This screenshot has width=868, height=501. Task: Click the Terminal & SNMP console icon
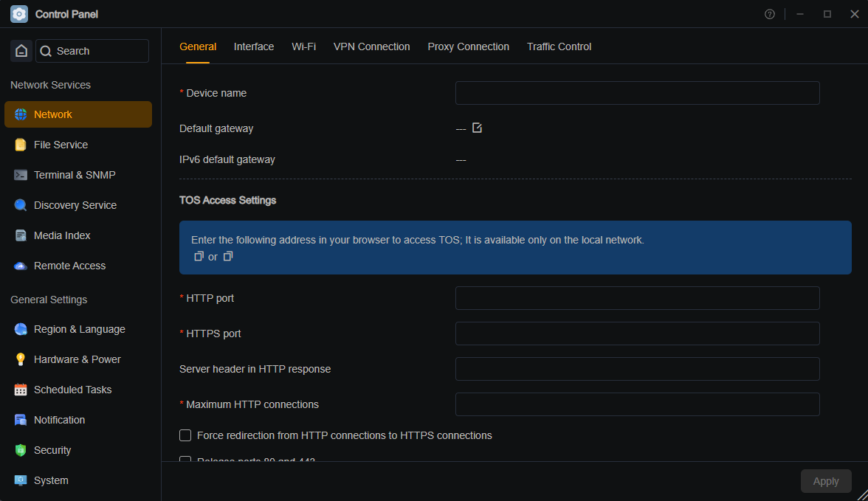click(x=21, y=175)
